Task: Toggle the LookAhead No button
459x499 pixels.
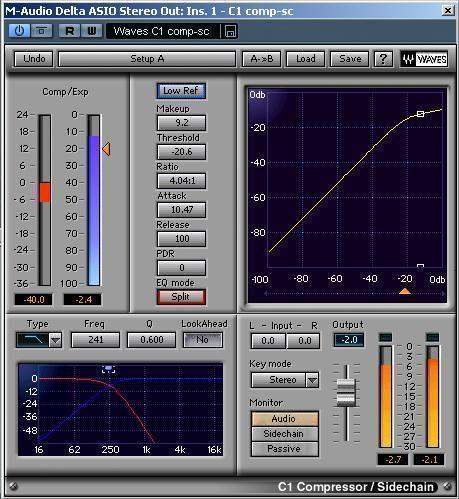Action: pos(202,340)
